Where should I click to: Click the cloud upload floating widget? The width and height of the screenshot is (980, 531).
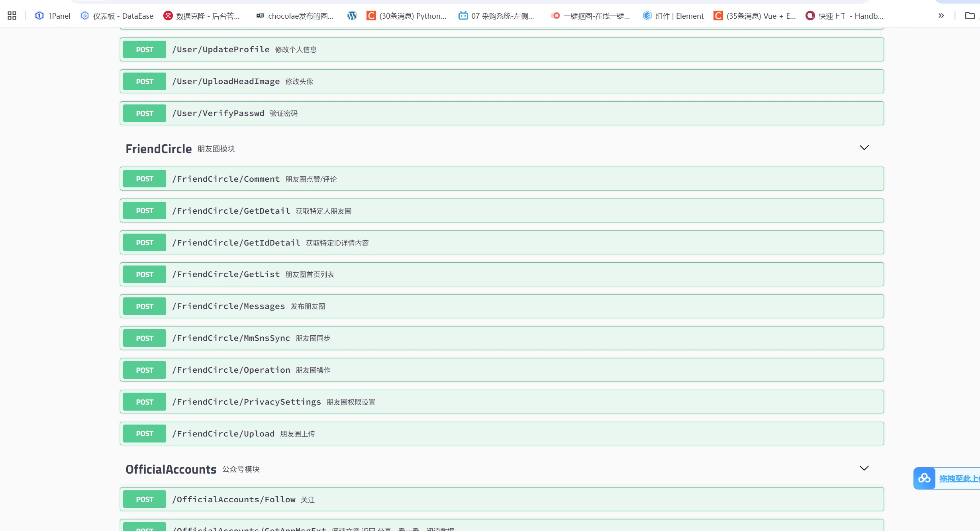pos(925,478)
